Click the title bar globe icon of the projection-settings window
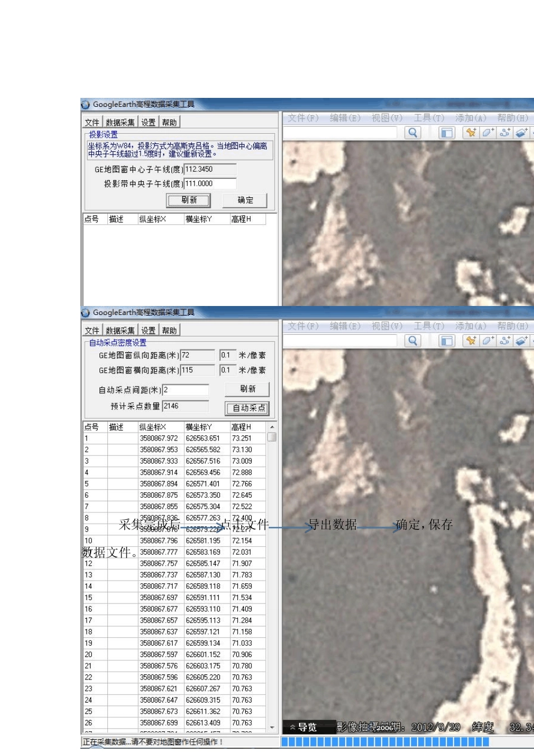Screen dimensions: 534x756 pos(86,105)
